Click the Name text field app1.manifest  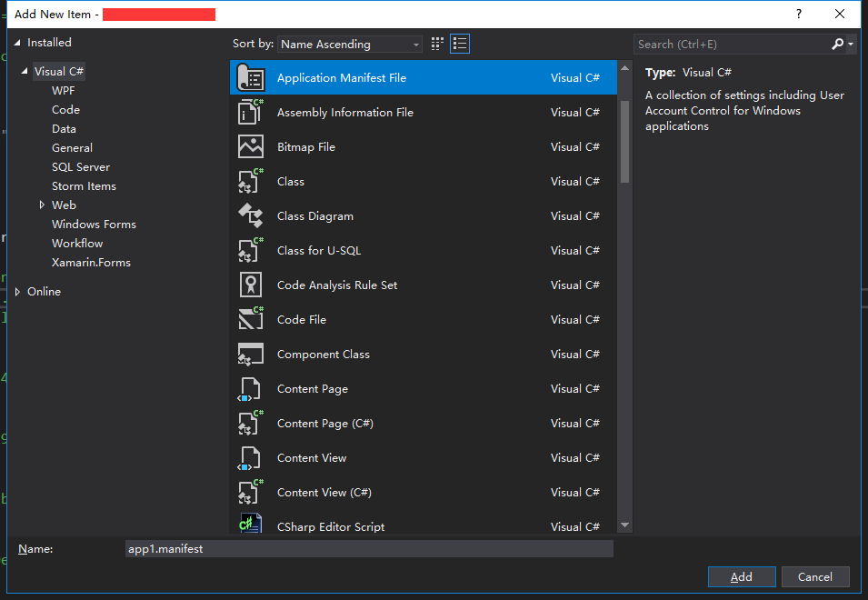coord(369,548)
